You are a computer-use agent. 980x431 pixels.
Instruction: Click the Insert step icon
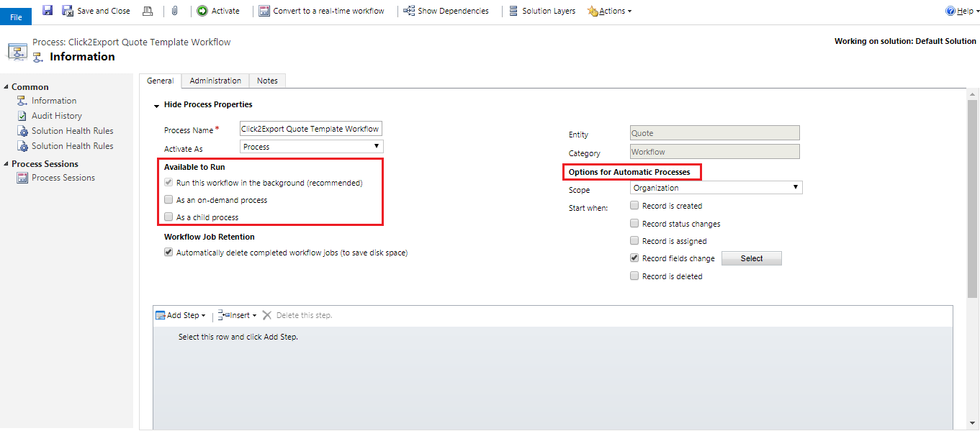(223, 315)
